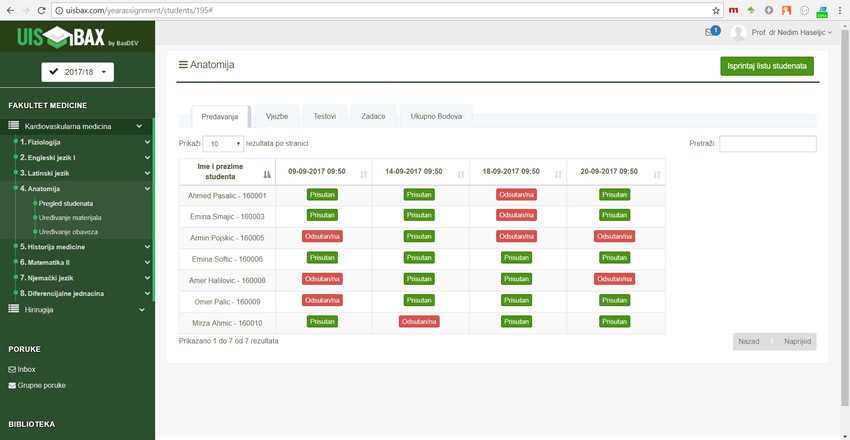Viewport: 850px width, 440px height.
Task: Toggle Armin Pojskic 20-09-2017 Odsutan/na status
Action: pos(614,237)
